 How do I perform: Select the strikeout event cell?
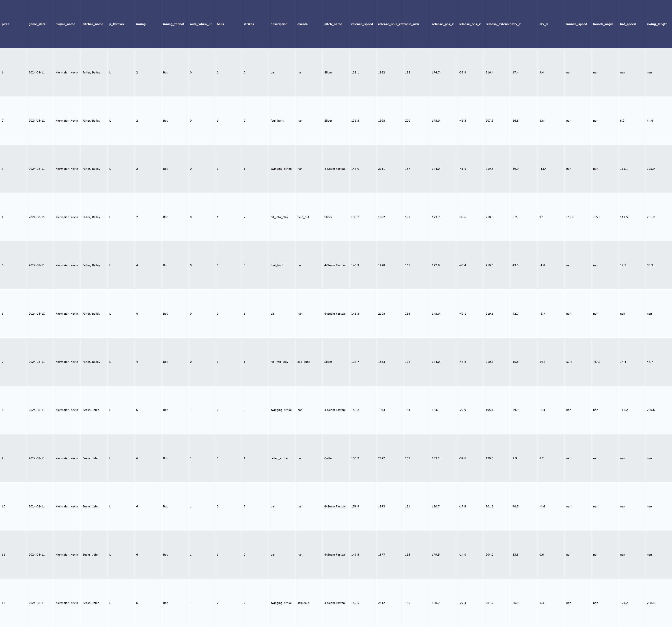pos(303,603)
